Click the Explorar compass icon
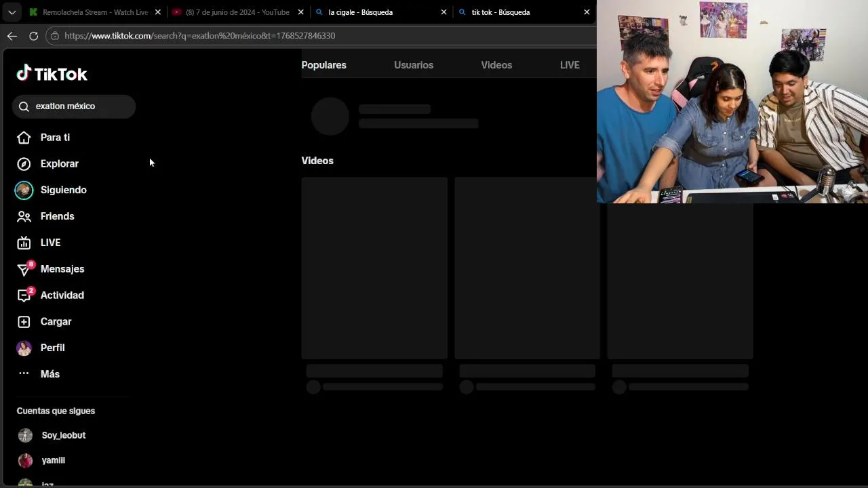The height and width of the screenshot is (488, 868). [x=24, y=164]
